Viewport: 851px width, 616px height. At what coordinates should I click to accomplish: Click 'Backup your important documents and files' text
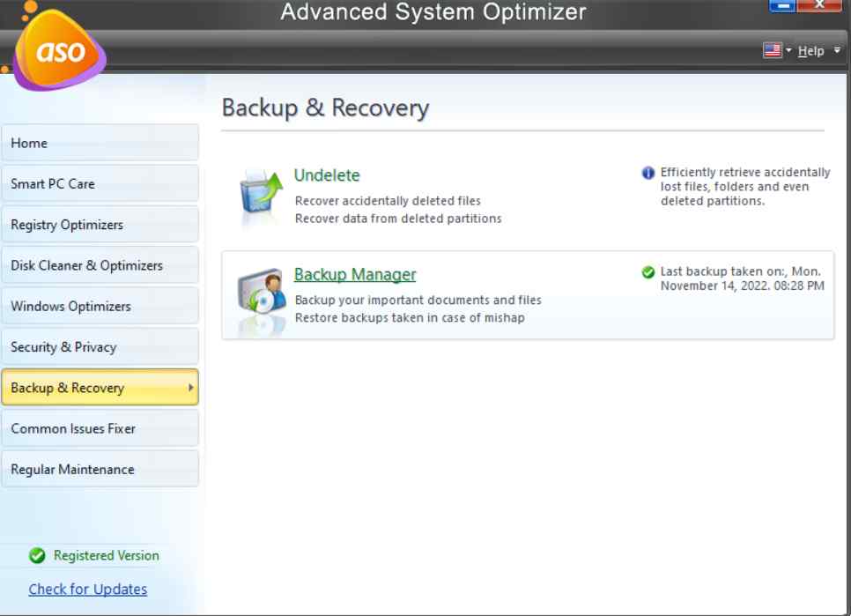(x=418, y=301)
